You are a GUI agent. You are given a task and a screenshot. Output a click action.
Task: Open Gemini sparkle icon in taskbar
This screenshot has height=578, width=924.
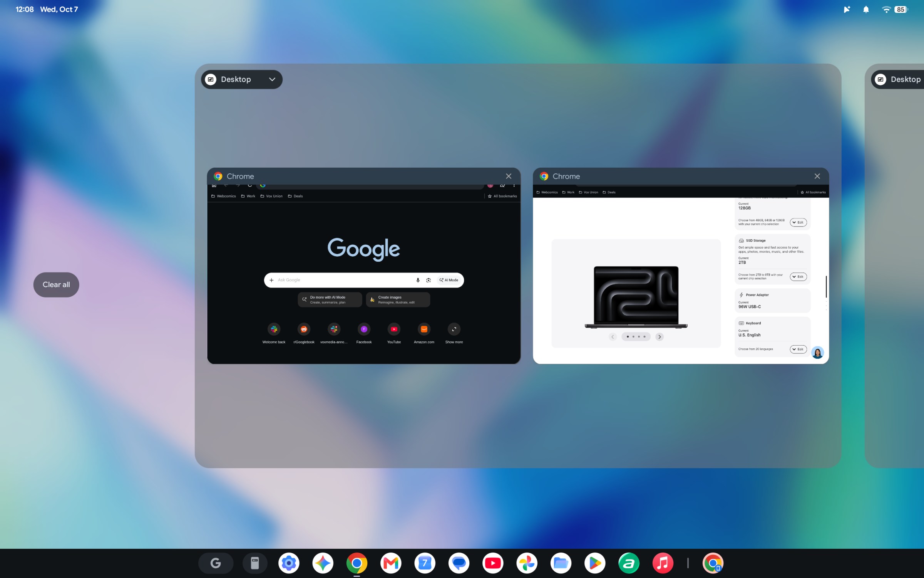coord(323,563)
